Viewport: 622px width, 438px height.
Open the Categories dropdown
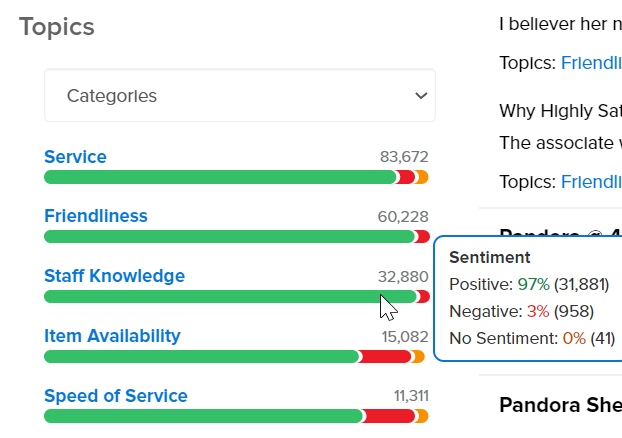(x=239, y=96)
